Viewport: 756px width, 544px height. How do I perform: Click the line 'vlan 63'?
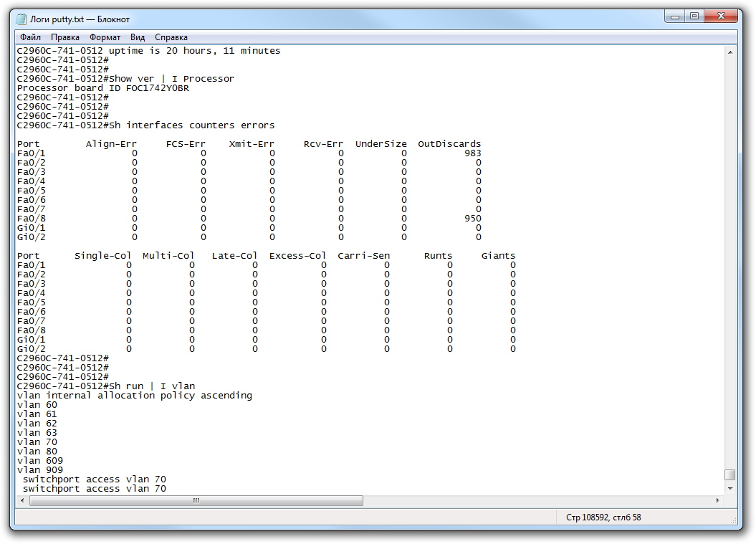click(x=37, y=433)
